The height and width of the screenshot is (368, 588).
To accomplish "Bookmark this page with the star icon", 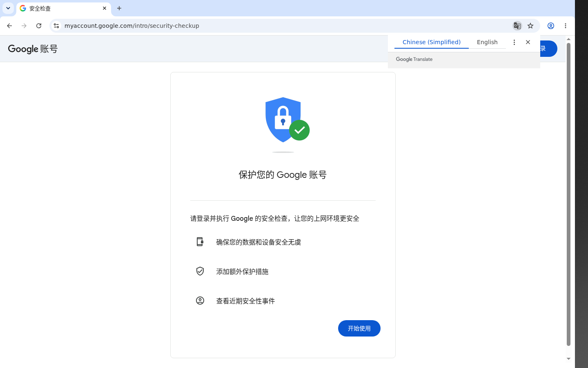I will 530,26.
